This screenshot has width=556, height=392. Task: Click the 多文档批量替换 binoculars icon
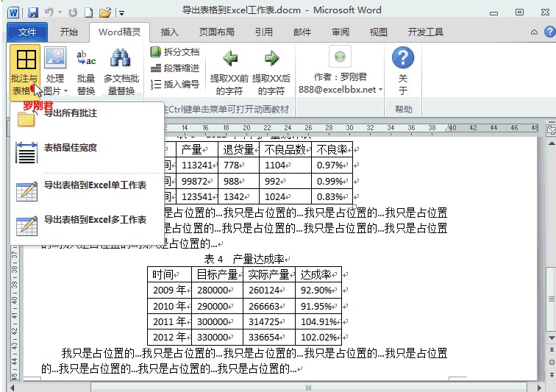(x=121, y=72)
